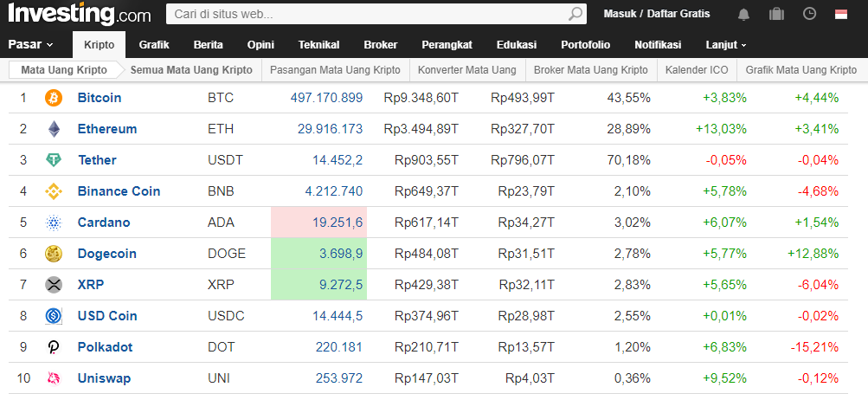
Task: Click the BTC symbol cell
Action: pos(221,98)
